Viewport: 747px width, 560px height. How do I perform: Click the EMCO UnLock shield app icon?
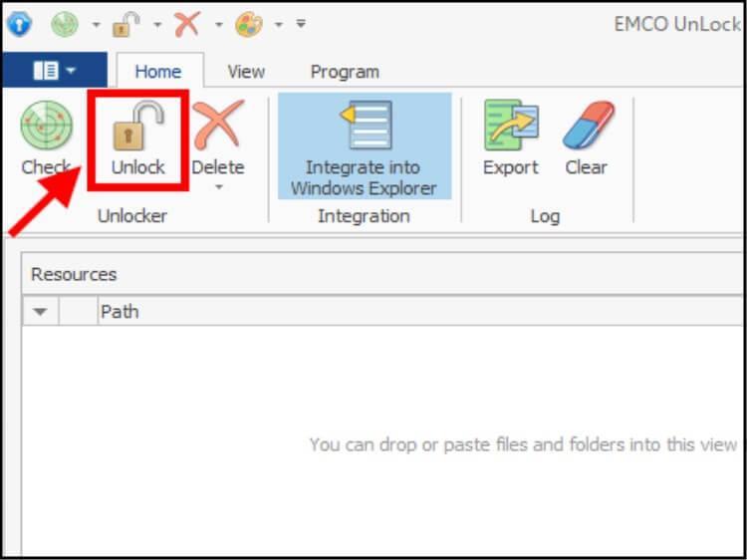pyautogui.click(x=19, y=23)
